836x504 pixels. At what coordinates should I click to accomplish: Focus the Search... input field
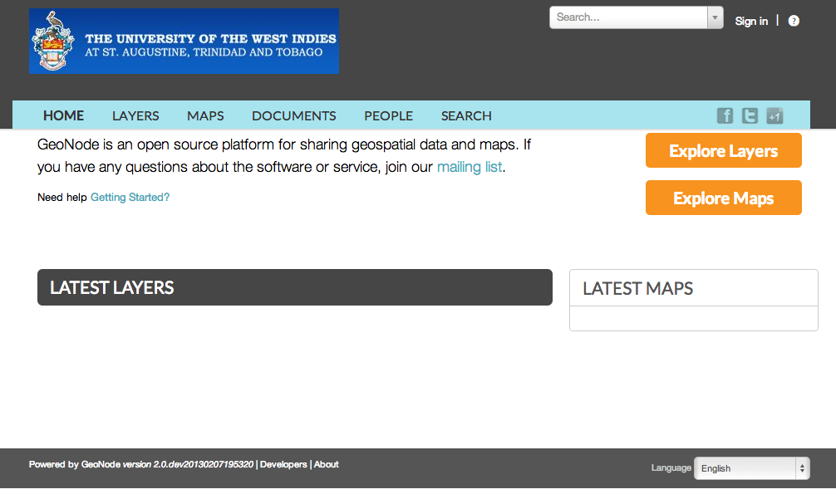coord(628,17)
